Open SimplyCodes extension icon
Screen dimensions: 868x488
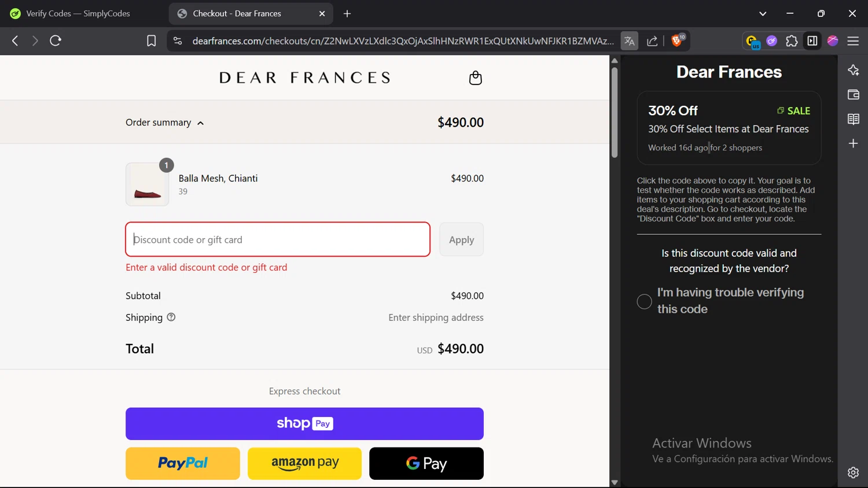click(752, 41)
